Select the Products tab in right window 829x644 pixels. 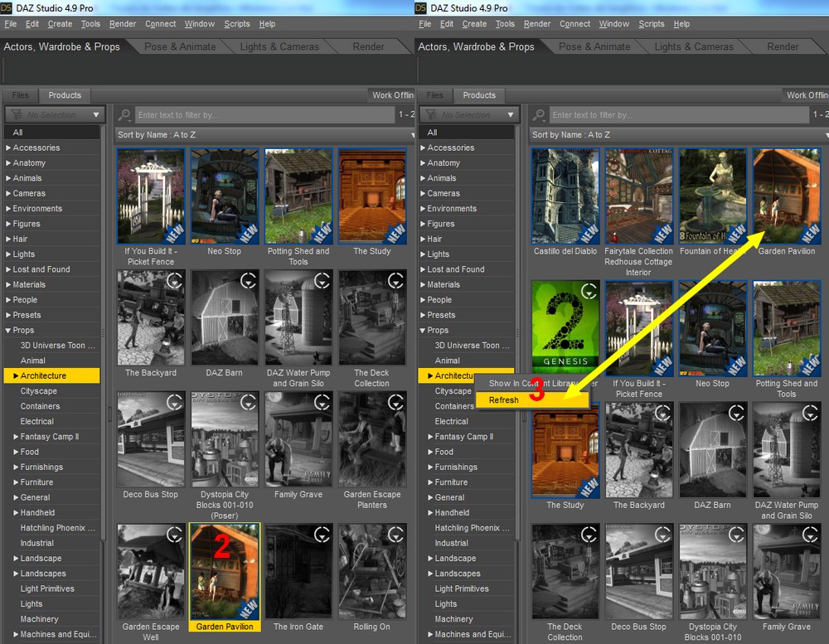(479, 95)
